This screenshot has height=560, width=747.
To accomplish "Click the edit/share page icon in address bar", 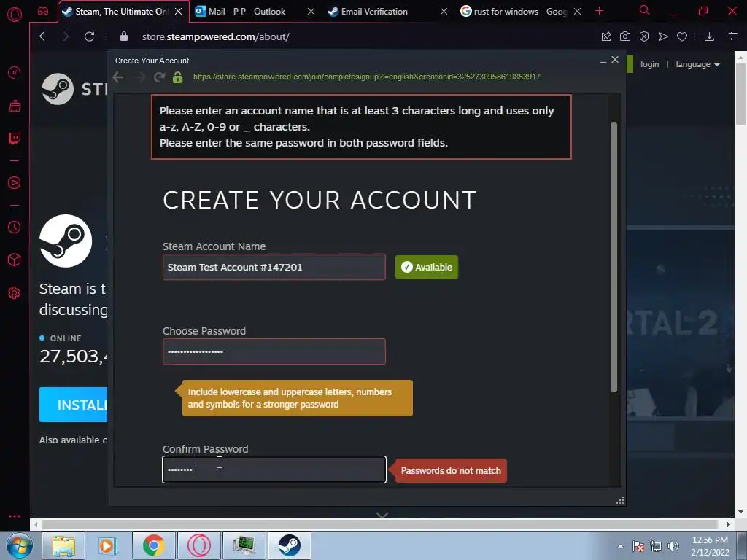I will point(606,36).
